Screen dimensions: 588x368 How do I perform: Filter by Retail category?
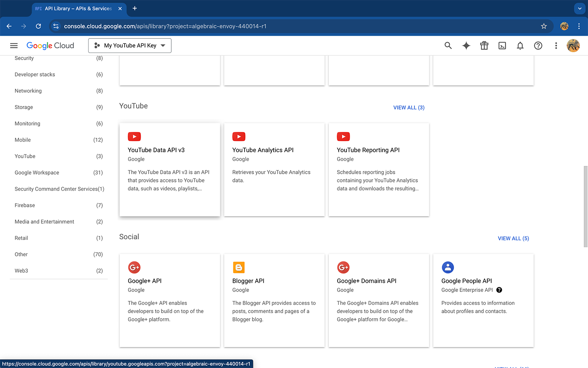coord(59,238)
